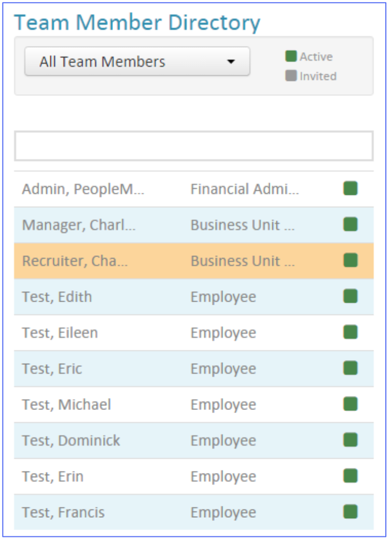Click status icon on highlighted Recruiter row
Viewport: 392px width, 540px height.
351,260
